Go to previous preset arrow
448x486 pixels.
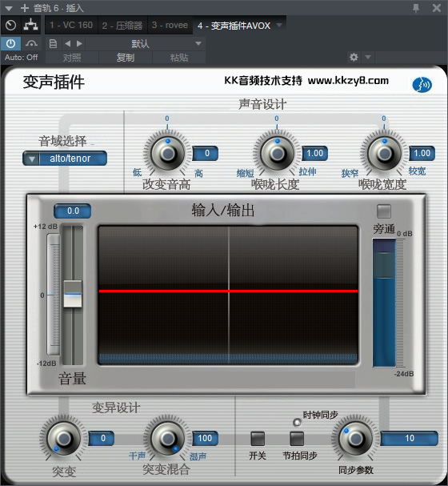coord(67,44)
